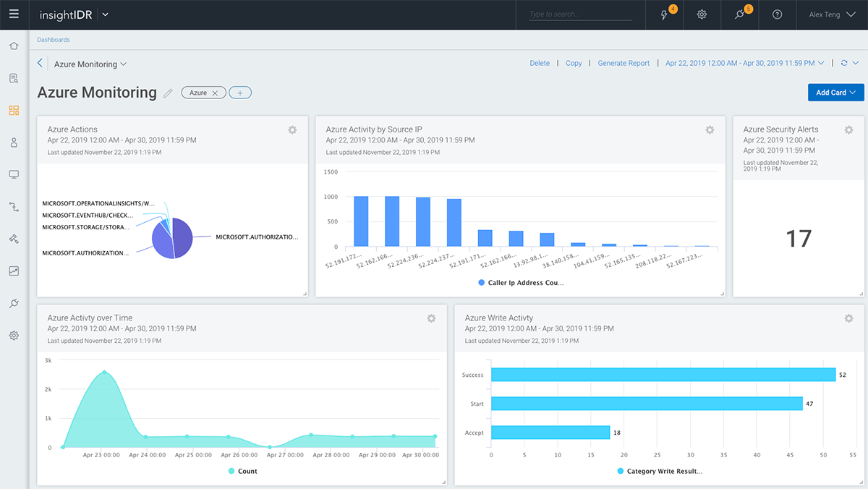Go back with the left chevron arrow

[40, 64]
